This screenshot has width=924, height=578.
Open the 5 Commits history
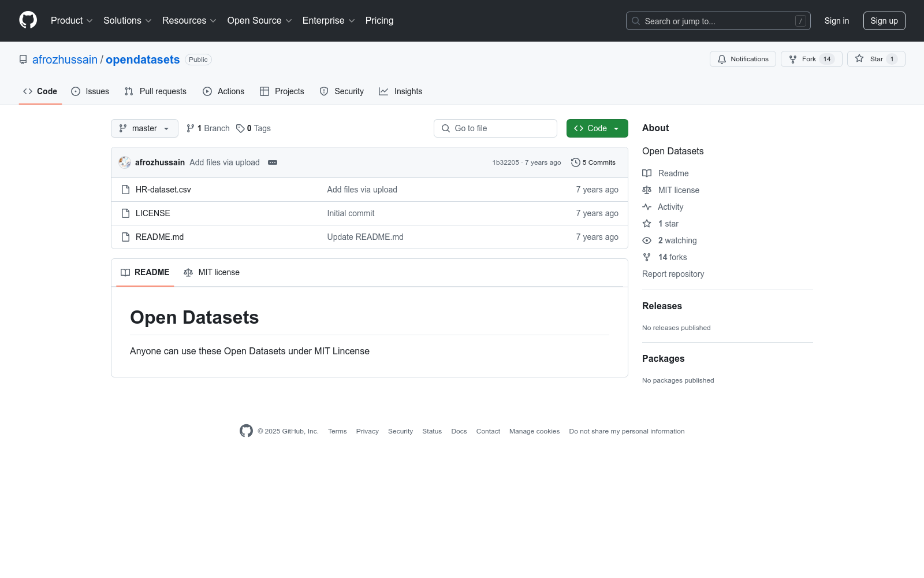(593, 162)
